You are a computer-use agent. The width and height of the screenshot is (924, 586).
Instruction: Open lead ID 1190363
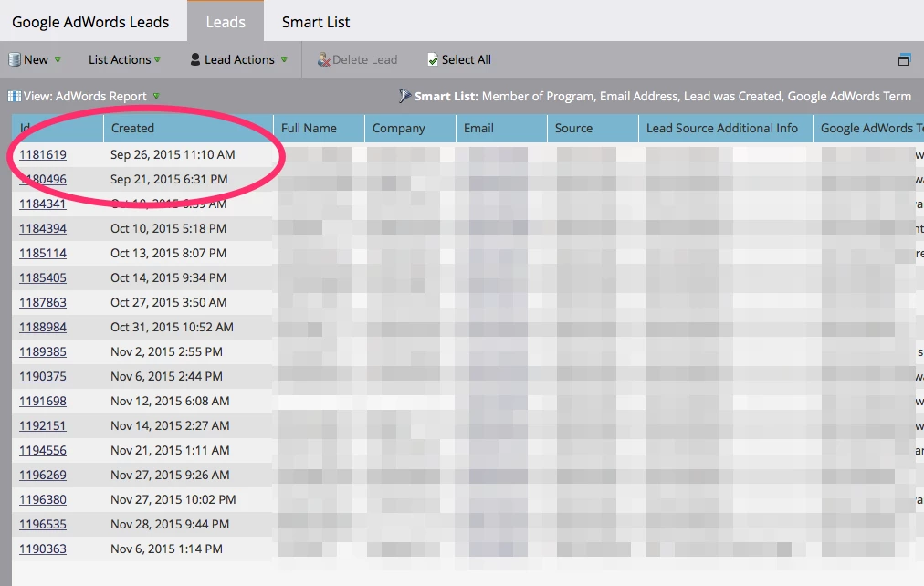(x=42, y=550)
